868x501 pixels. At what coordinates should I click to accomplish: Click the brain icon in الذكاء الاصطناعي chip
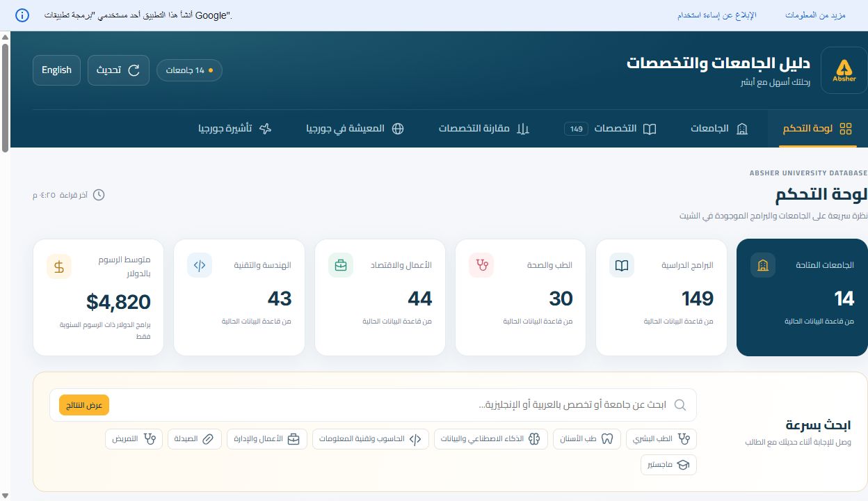coord(534,439)
